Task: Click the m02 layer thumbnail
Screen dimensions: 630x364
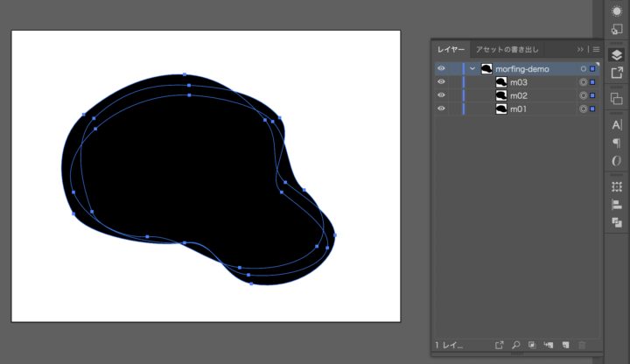Action: click(x=501, y=95)
